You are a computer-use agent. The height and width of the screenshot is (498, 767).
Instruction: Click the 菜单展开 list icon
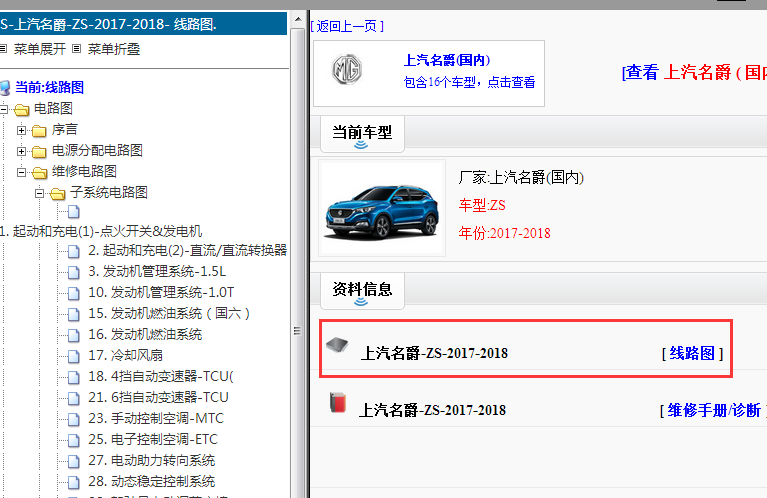(3, 48)
